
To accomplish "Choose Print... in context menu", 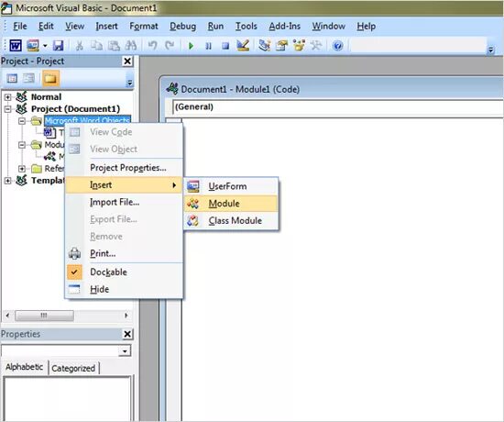I will click(x=125, y=253).
